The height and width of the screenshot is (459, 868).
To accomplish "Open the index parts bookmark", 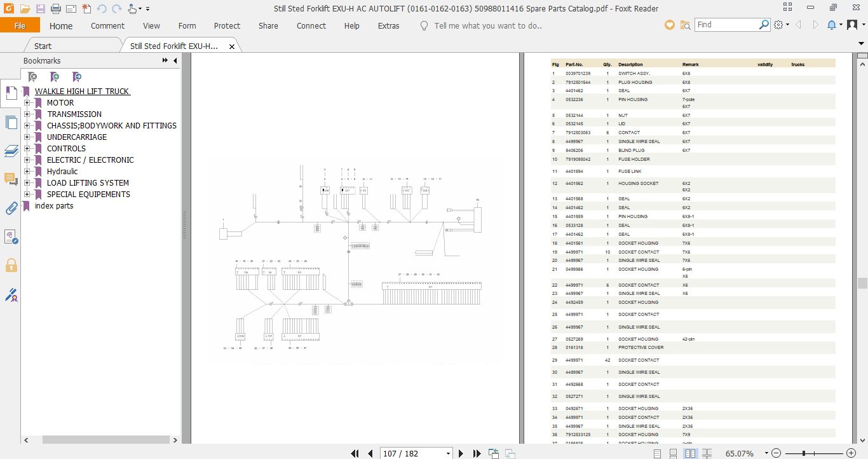I will 54,206.
